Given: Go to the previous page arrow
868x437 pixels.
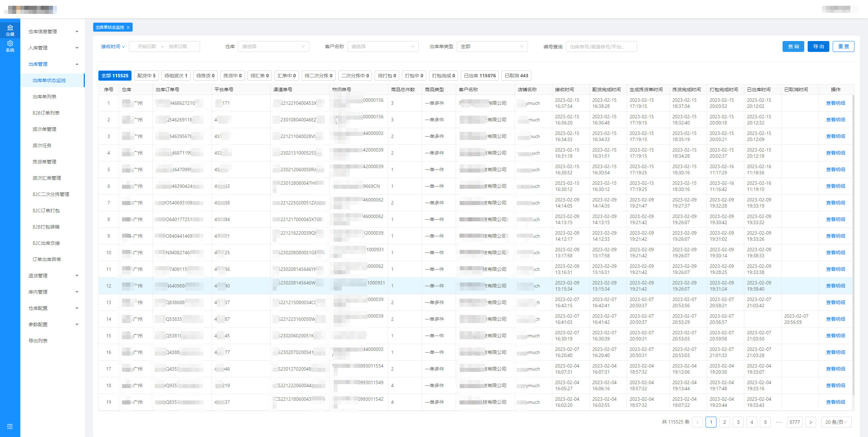Looking at the screenshot, I should tap(697, 422).
